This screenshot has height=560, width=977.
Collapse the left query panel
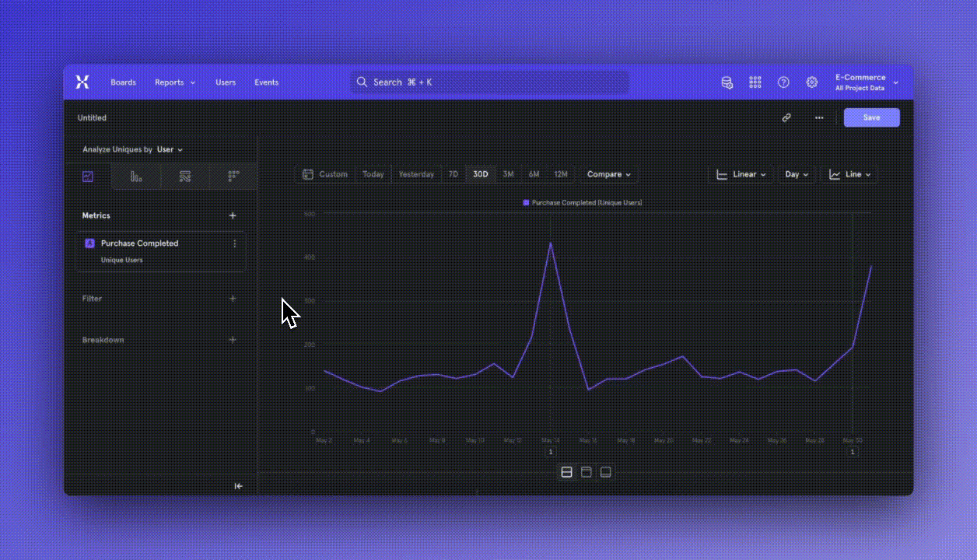point(239,486)
